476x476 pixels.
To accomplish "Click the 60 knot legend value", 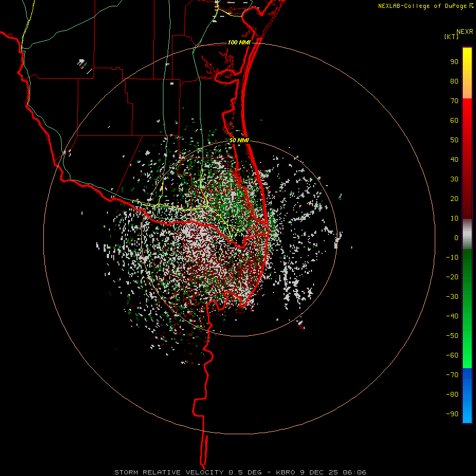I will [454, 121].
